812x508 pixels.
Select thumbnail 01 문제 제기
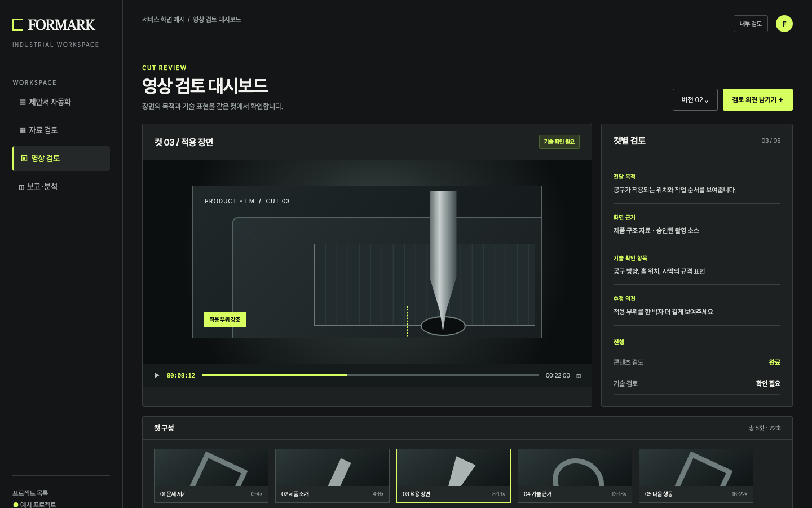(211, 476)
